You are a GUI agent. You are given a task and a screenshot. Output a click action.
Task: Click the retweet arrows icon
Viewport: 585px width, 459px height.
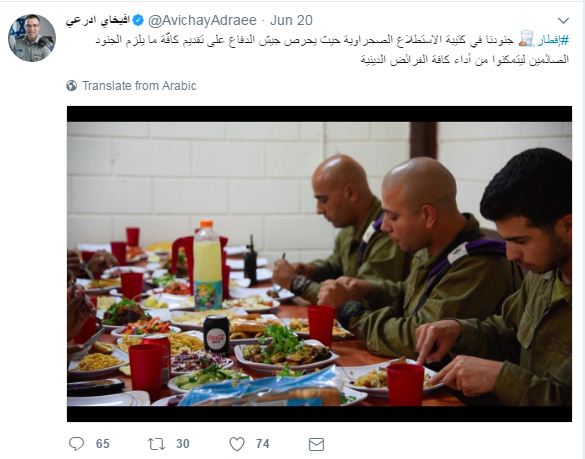point(156,444)
